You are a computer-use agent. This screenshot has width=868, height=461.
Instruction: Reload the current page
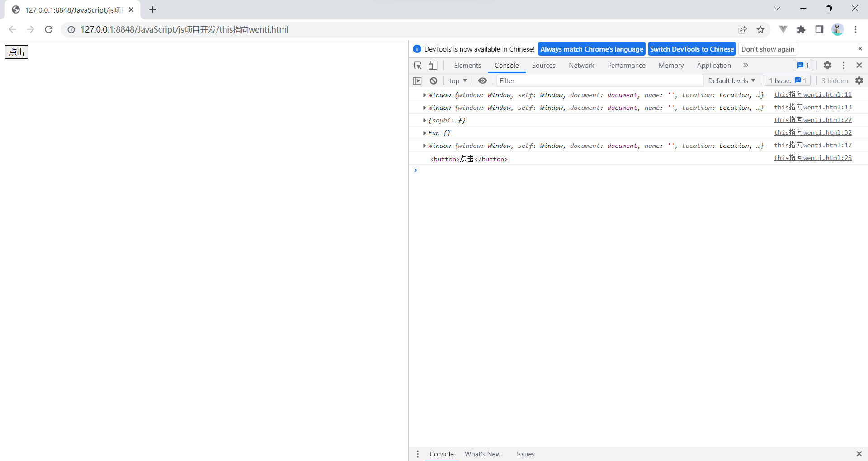[48, 29]
